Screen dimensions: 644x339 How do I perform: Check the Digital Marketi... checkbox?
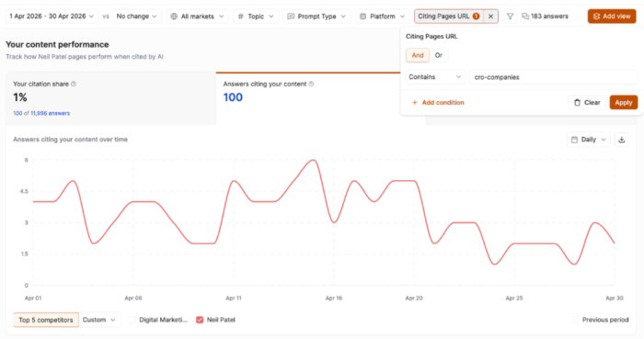tap(132, 320)
